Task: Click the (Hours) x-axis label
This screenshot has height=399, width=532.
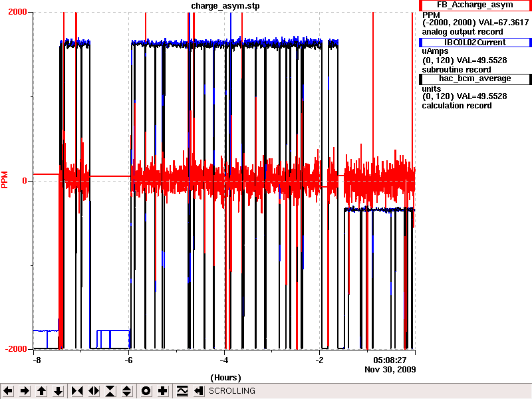Action: pyautogui.click(x=225, y=378)
